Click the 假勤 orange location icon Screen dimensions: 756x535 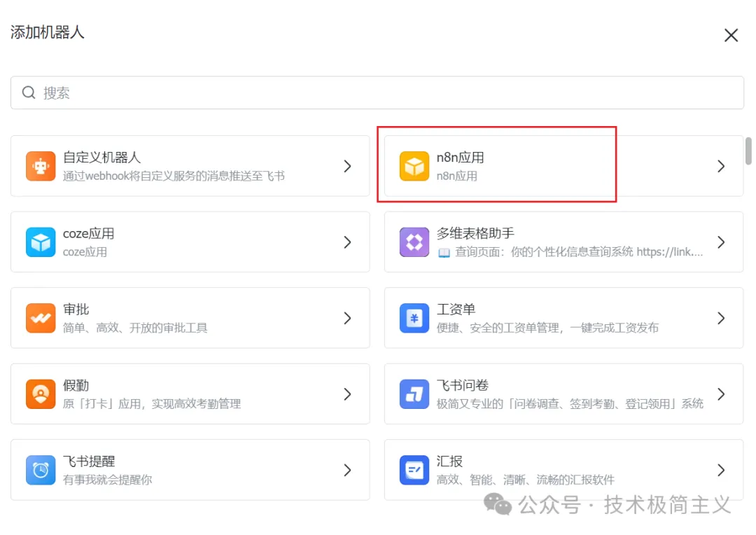41,394
